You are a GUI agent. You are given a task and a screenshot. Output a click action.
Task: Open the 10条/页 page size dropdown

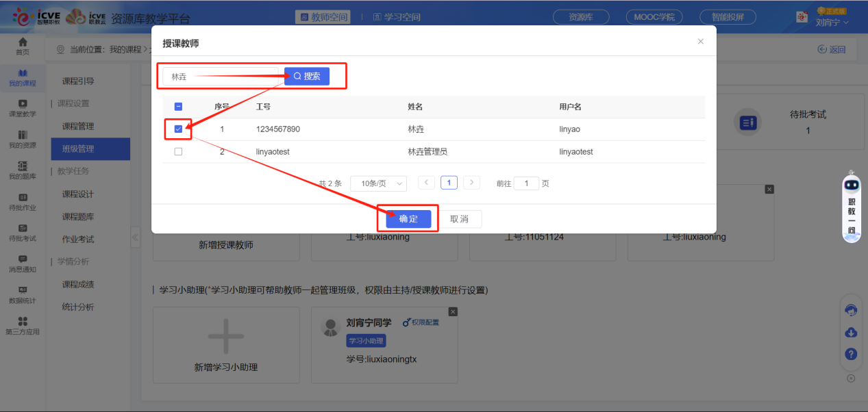[378, 183]
